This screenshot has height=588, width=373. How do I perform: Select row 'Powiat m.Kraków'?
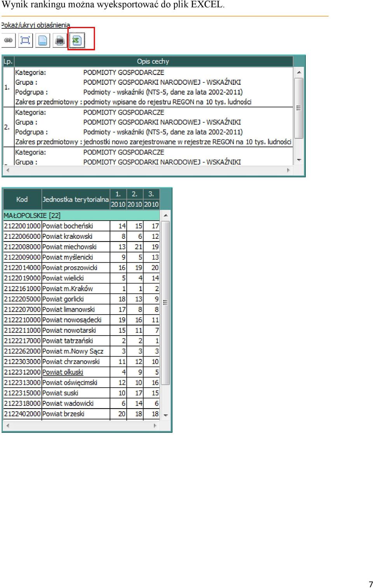pyautogui.click(x=82, y=289)
